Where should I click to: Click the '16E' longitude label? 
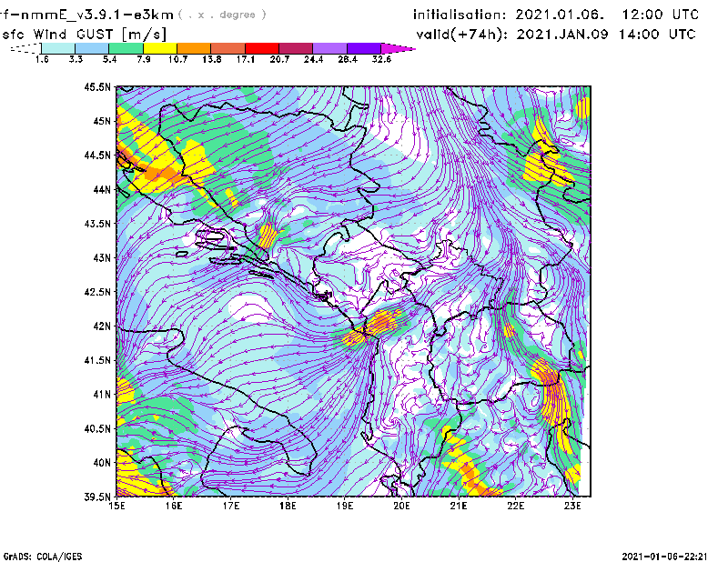[x=174, y=506]
